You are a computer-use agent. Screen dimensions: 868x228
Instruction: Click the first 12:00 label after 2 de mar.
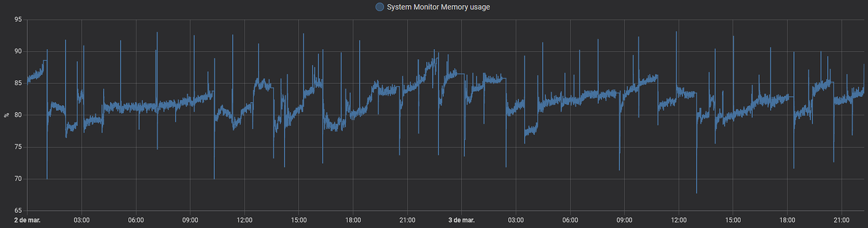pos(245,220)
